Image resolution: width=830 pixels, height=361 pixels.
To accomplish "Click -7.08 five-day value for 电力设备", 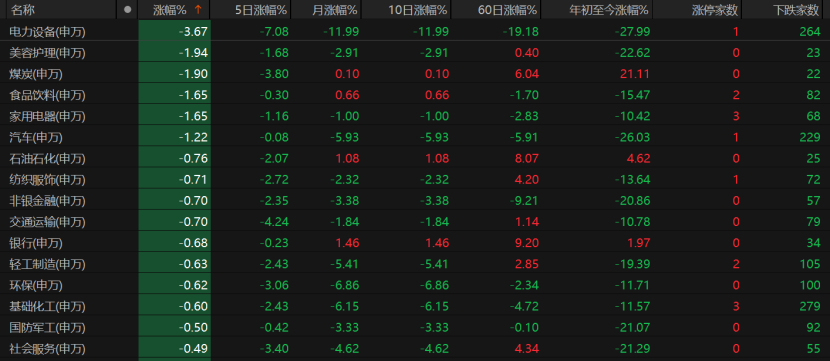I will (x=274, y=32).
